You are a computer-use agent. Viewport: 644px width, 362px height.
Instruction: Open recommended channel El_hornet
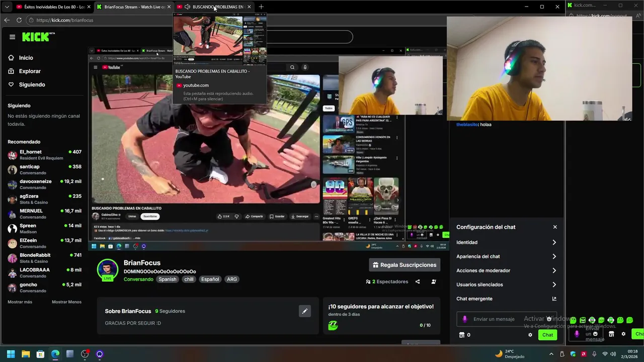(44, 155)
